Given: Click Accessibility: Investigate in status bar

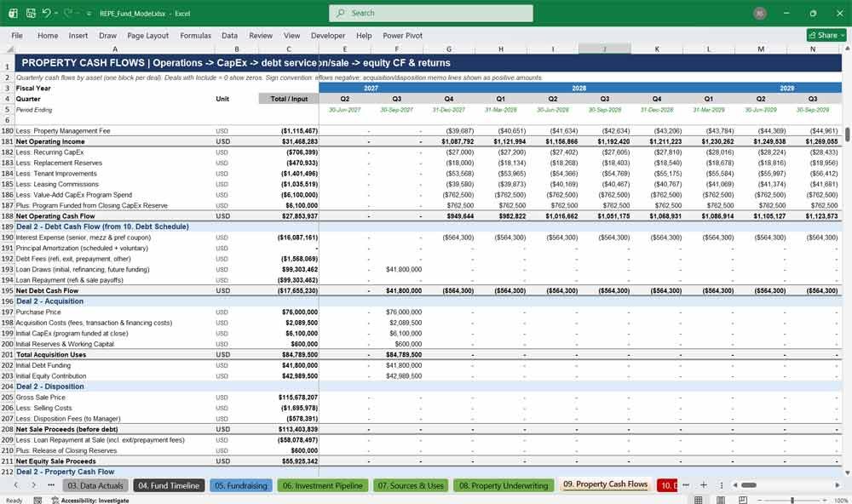Looking at the screenshot, I should coord(90,501).
